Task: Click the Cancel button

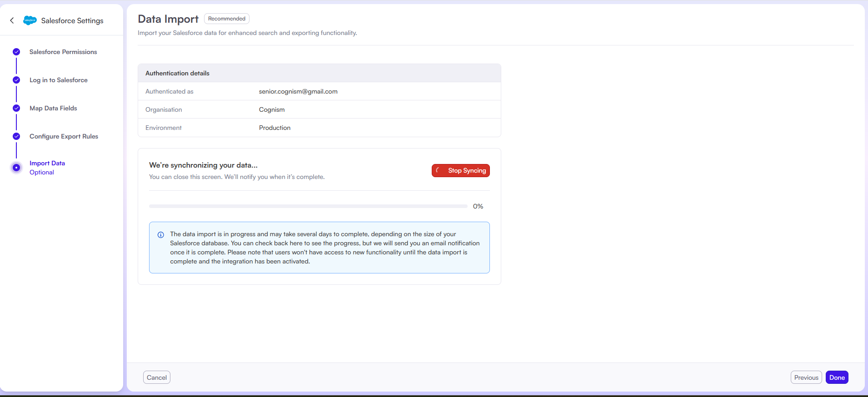Action: pyautogui.click(x=157, y=377)
